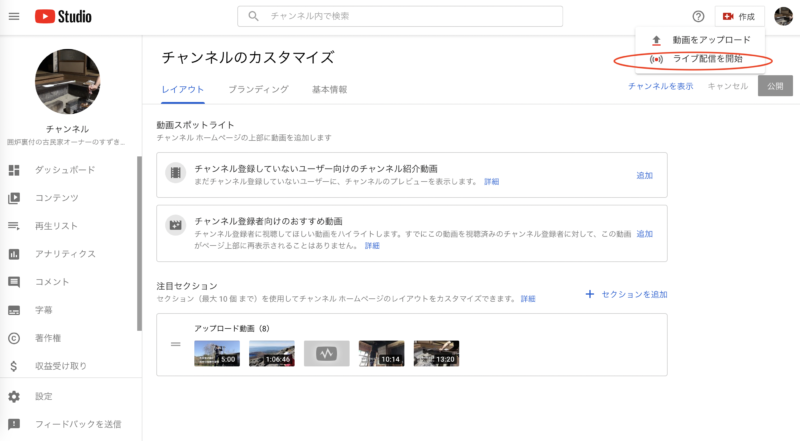Image resolution: width=800 pixels, height=441 pixels.
Task: Switch to the 基本情報 tab
Action: tap(330, 89)
